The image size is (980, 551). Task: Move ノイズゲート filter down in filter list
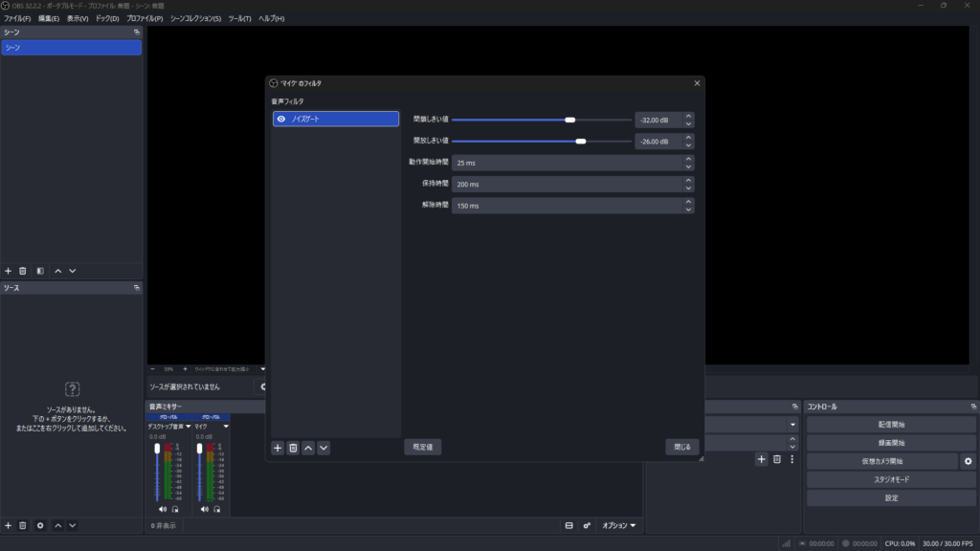[x=323, y=448]
